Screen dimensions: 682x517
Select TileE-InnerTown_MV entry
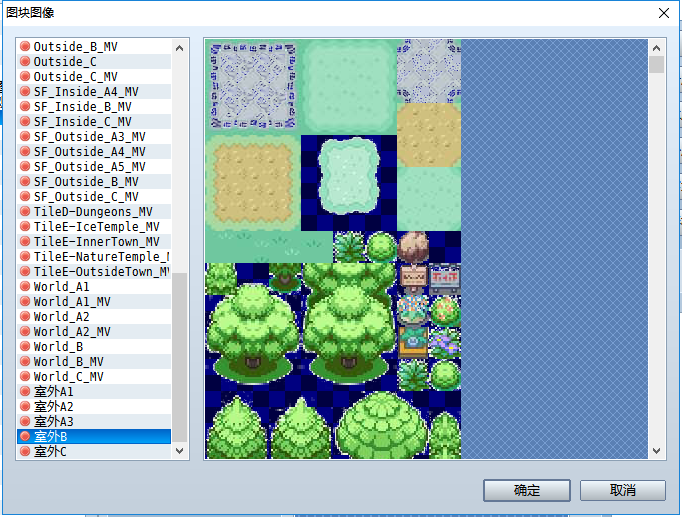[x=94, y=241]
